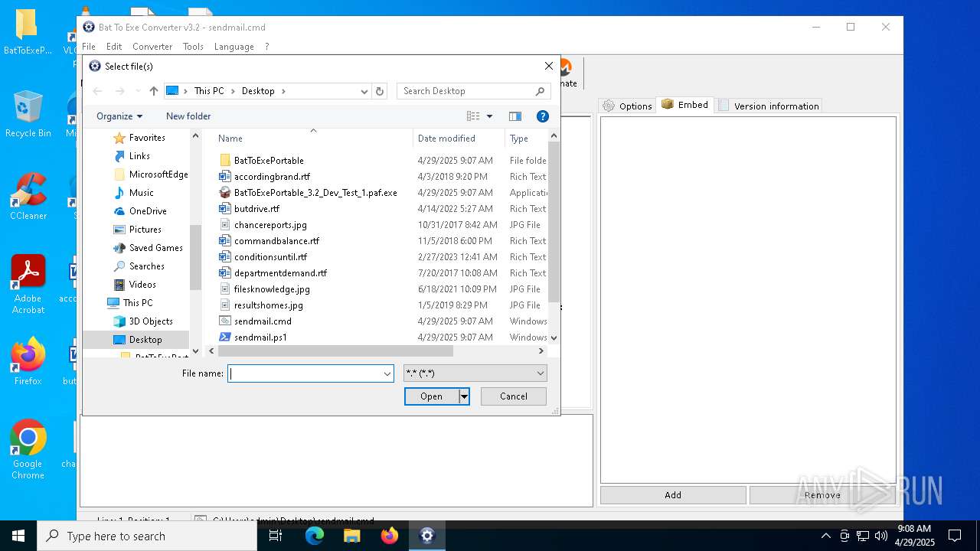Click the file list vertical scrollbar
The height and width of the screenshot is (551, 980).
pos(554,222)
